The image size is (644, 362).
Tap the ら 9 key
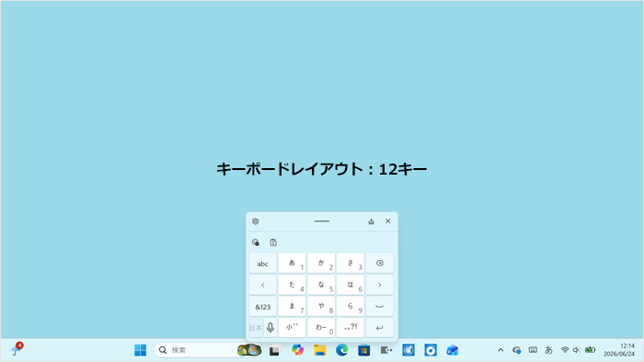(351, 307)
